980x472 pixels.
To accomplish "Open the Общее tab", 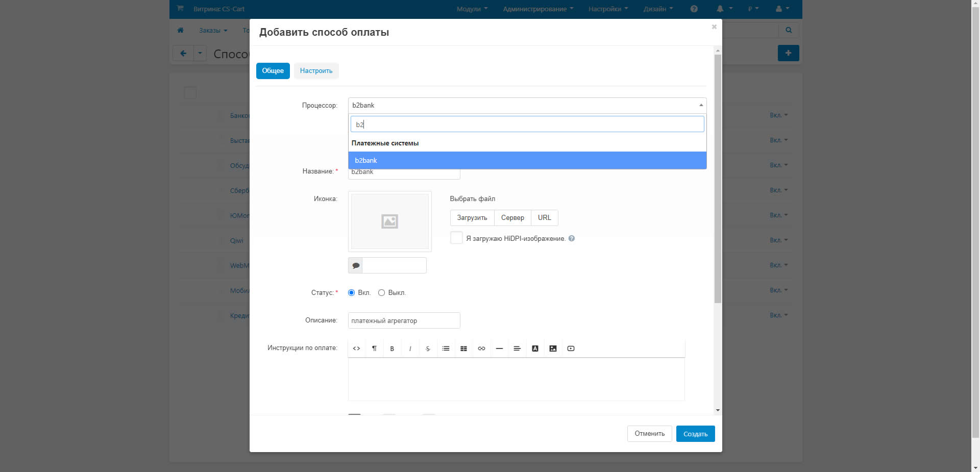I will [x=273, y=71].
